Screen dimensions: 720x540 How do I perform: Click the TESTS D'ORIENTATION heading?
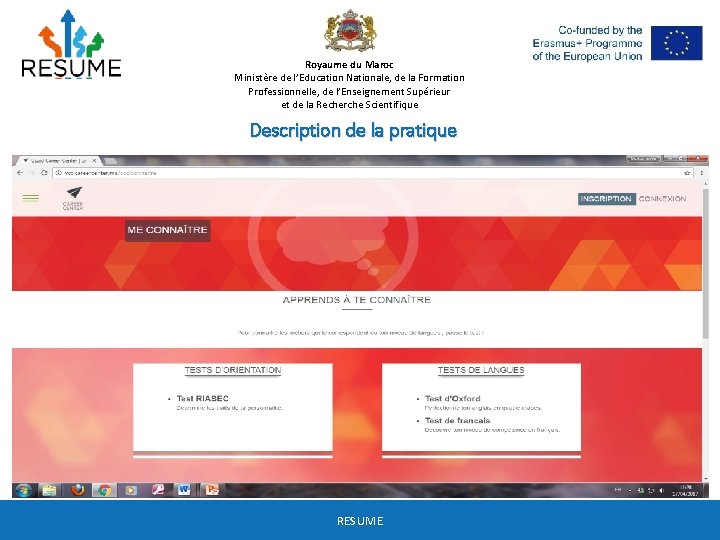pyautogui.click(x=233, y=370)
